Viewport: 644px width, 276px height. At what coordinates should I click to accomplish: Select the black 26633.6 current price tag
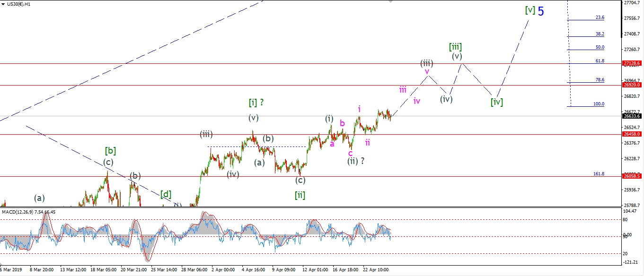click(632, 116)
